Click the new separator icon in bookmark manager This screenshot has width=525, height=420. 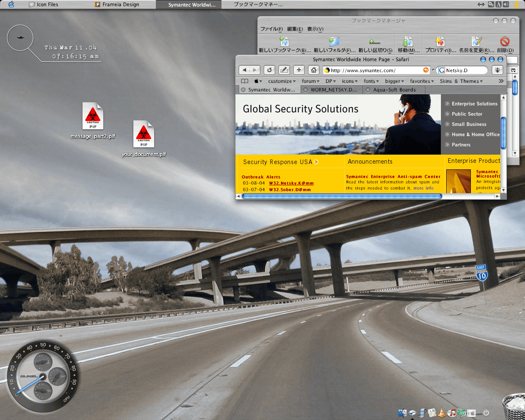click(374, 42)
